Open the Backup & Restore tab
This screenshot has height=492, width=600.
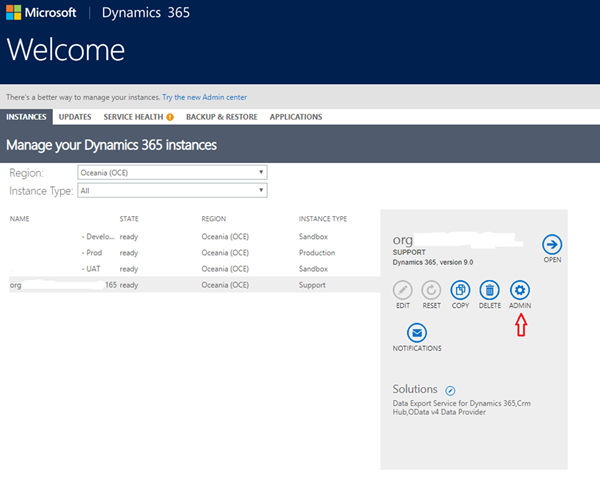[x=220, y=117]
